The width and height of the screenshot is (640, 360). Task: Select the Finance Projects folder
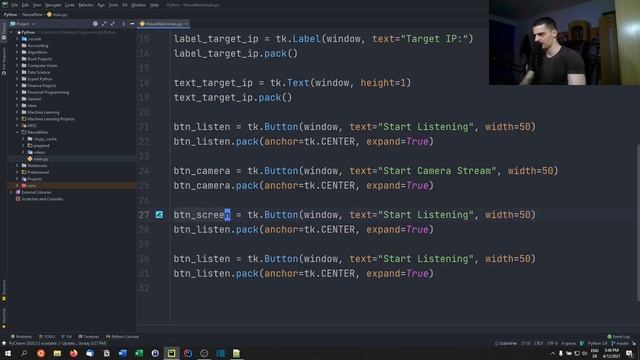pos(39,86)
